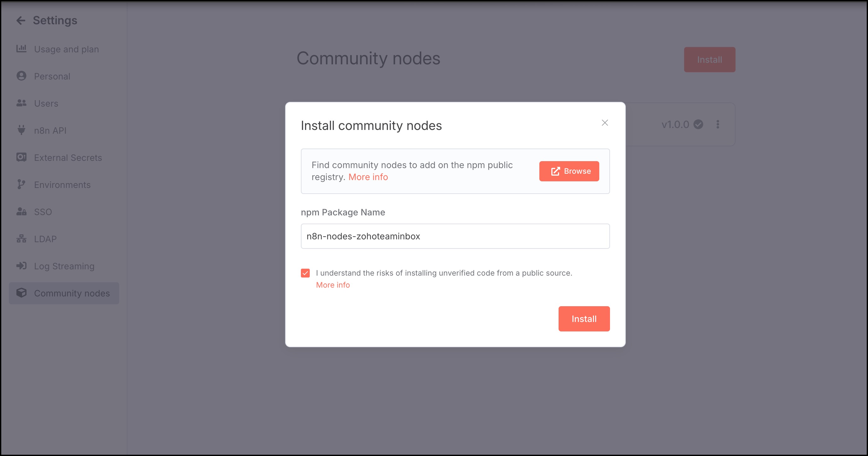The height and width of the screenshot is (456, 868).
Task: Open the More info link under risks
Action: tap(333, 285)
